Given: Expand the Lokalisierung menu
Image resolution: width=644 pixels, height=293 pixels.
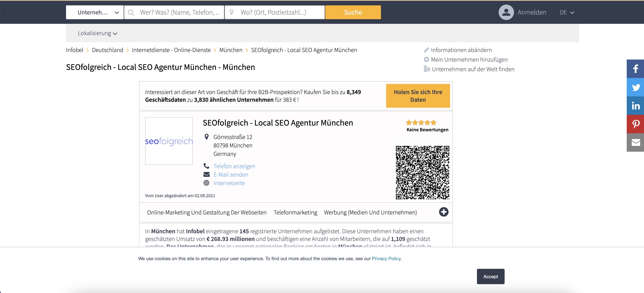Looking at the screenshot, I should click(98, 33).
